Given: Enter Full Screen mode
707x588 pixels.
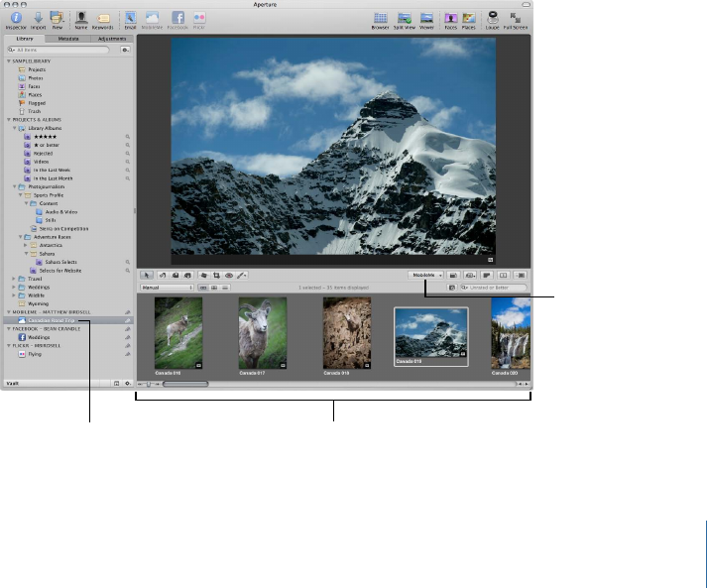Looking at the screenshot, I should tap(516, 16).
